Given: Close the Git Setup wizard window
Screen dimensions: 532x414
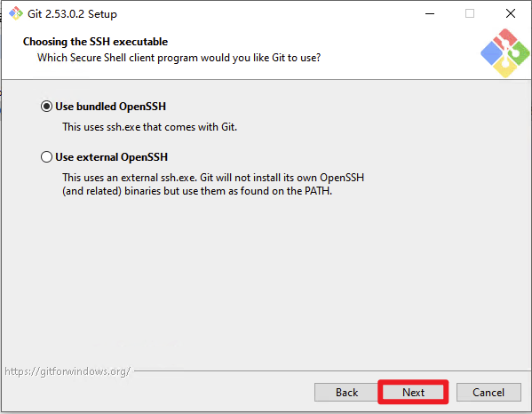Looking at the screenshot, I should tap(511, 13).
